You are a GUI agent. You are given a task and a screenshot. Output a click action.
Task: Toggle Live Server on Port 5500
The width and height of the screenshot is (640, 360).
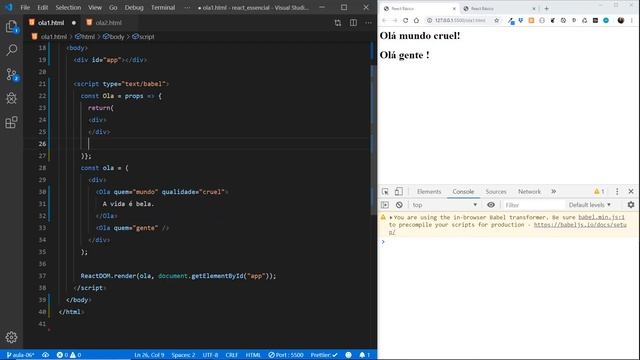point(286,355)
